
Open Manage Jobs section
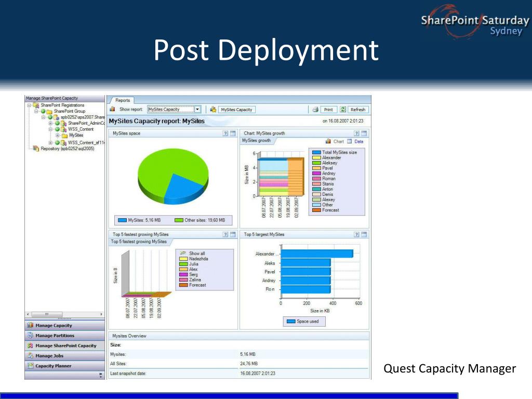tap(64, 355)
